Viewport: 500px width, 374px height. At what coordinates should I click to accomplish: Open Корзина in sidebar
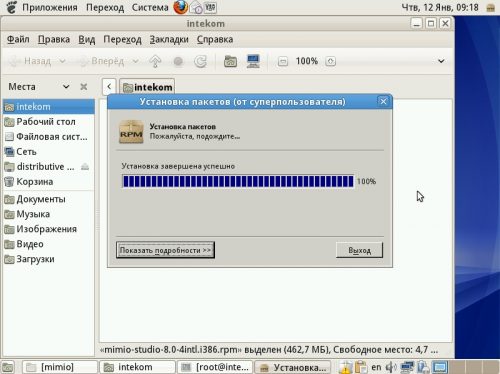click(49, 182)
